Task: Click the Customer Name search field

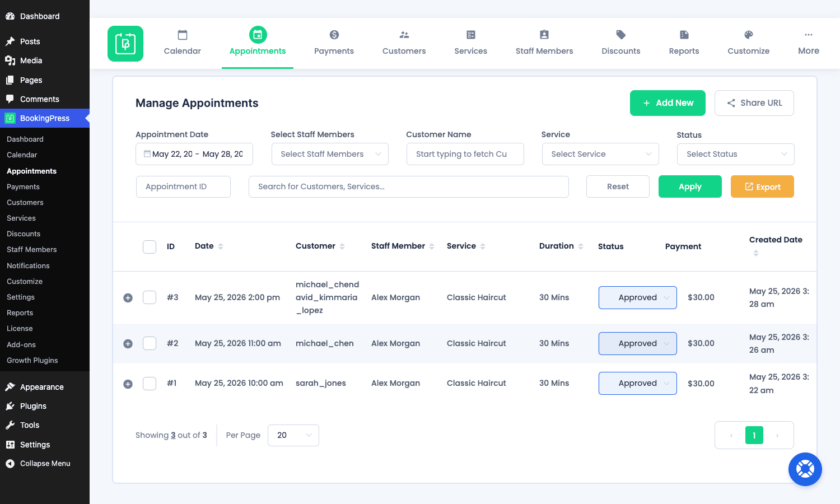Action: click(465, 154)
